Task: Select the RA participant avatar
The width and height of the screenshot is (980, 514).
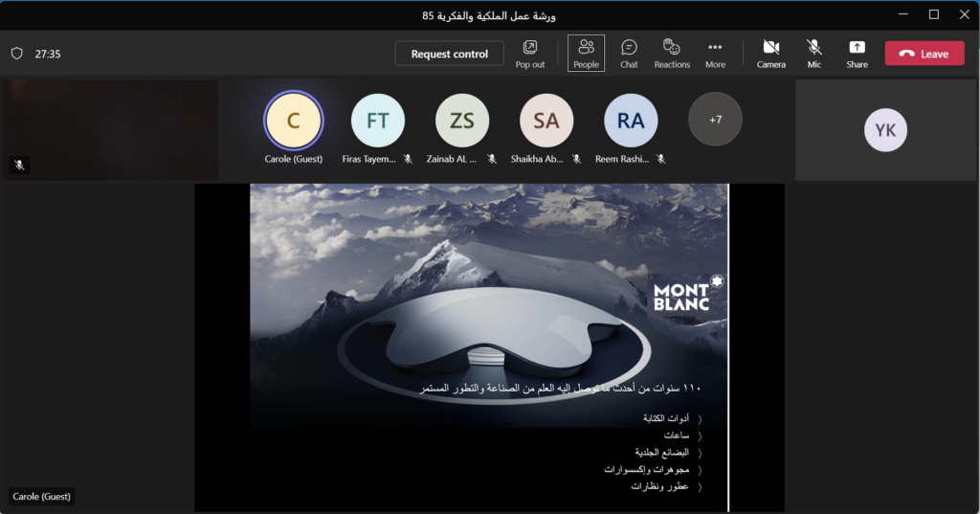Action: pyautogui.click(x=631, y=120)
